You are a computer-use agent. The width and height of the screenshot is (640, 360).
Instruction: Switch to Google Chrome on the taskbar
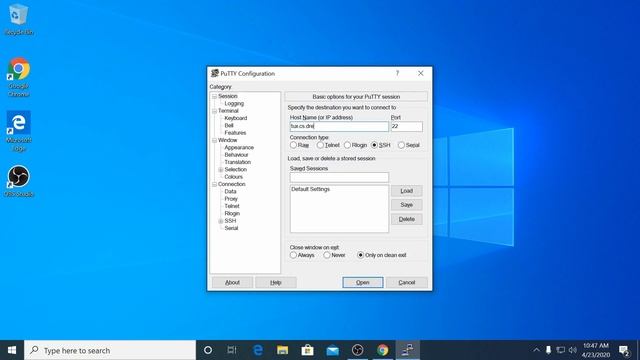[382, 350]
